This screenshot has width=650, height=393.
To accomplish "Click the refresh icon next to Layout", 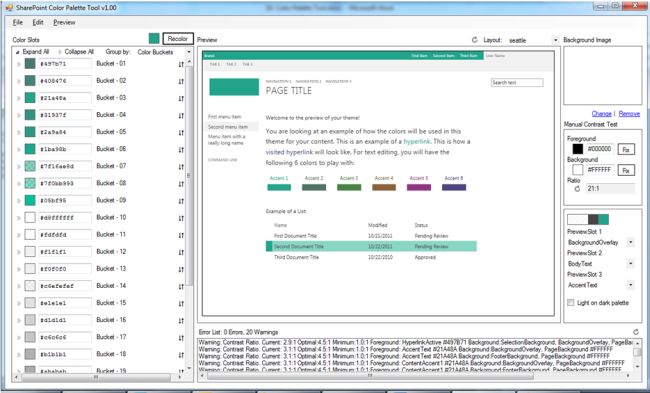I will (x=475, y=40).
